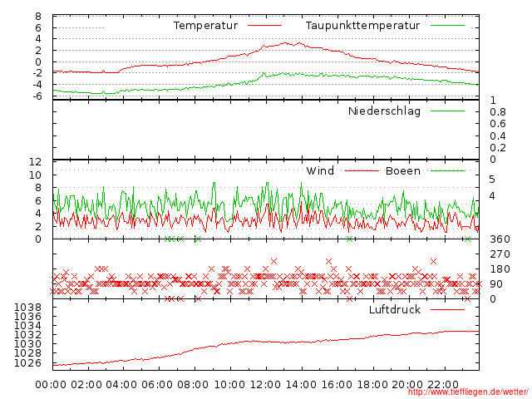Screen dimensions: 532x399
Task: Click the 18:00 time axis label
Action: [372, 385]
